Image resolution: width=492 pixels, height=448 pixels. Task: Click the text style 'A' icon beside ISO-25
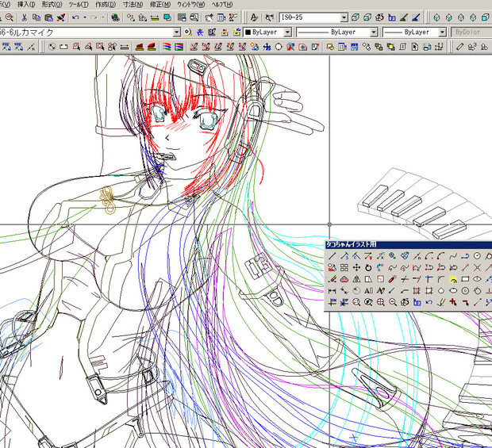[x=254, y=17]
